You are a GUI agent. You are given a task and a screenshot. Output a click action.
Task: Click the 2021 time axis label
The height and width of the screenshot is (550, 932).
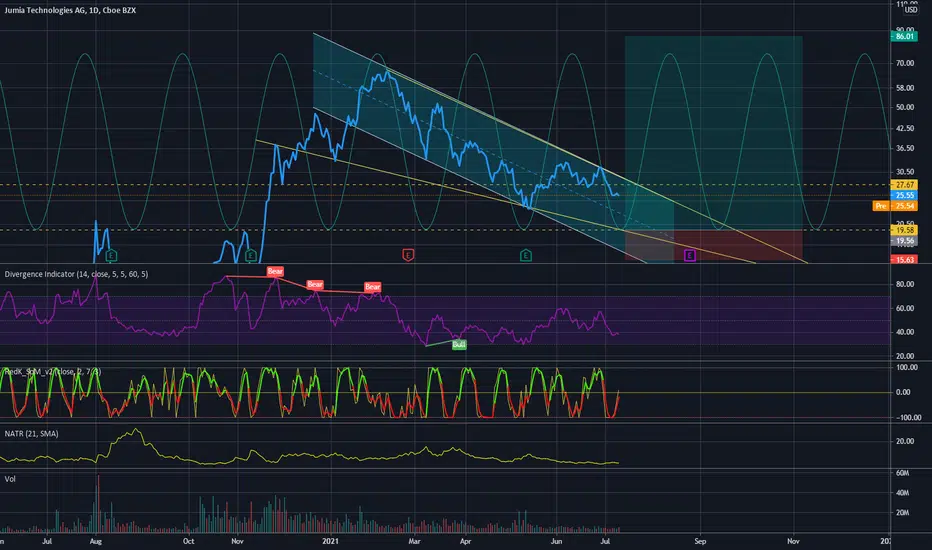[330, 542]
